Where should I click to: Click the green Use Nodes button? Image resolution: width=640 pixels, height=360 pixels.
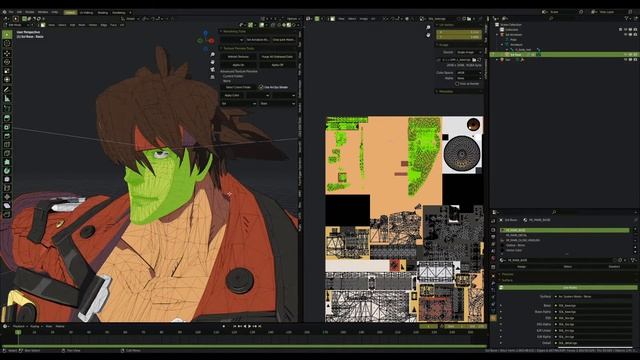coord(569,288)
